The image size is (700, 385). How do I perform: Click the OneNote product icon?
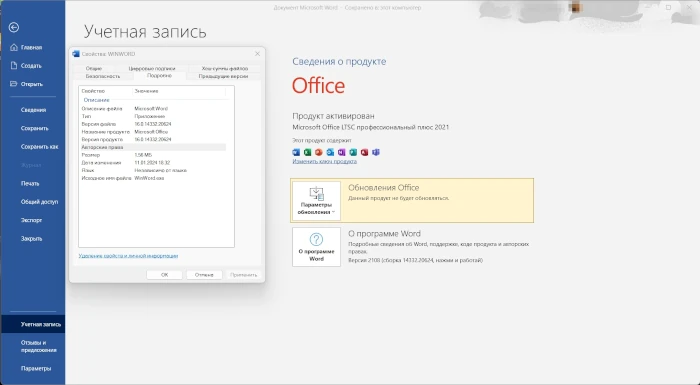[x=342, y=152]
